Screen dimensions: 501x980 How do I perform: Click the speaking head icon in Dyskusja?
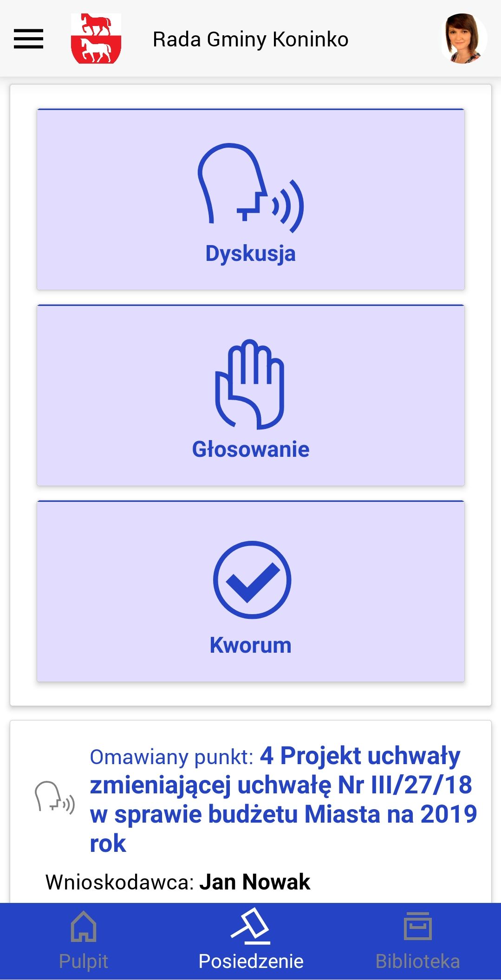coord(251,188)
